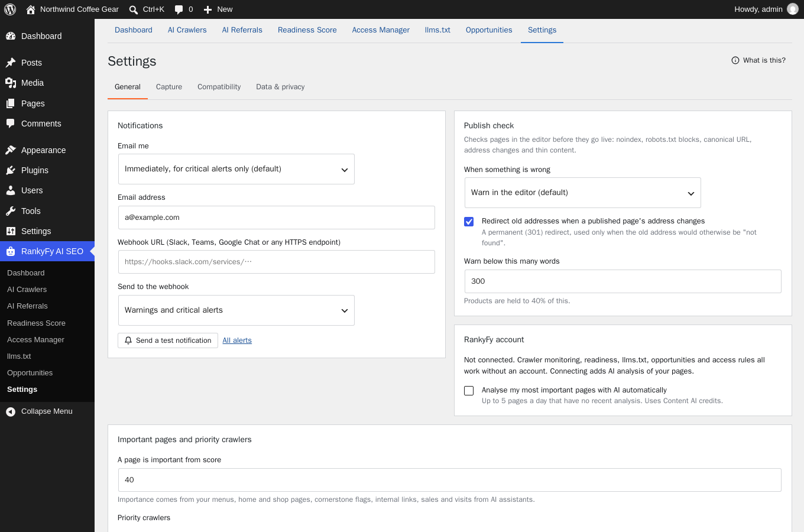Click the Webhook URL input field

coord(277,262)
